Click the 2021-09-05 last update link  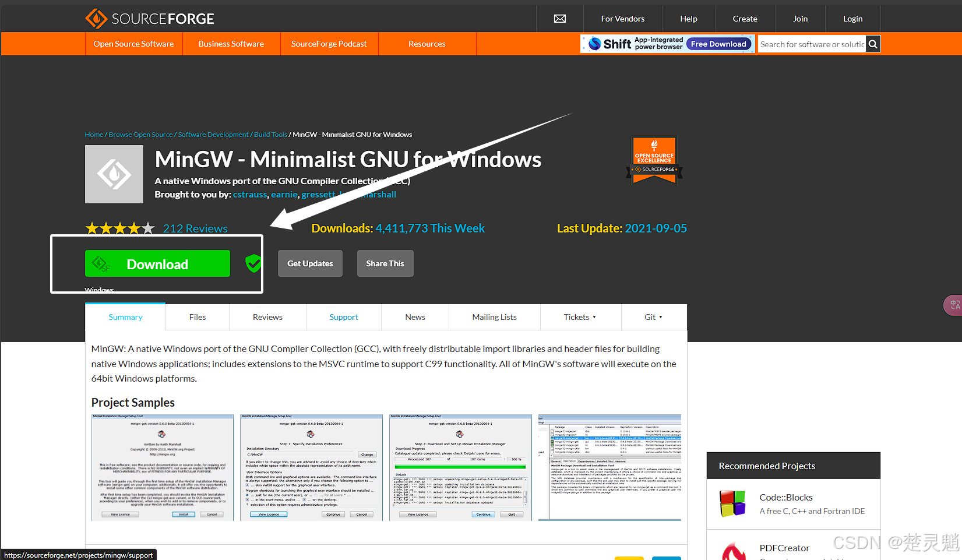656,228
